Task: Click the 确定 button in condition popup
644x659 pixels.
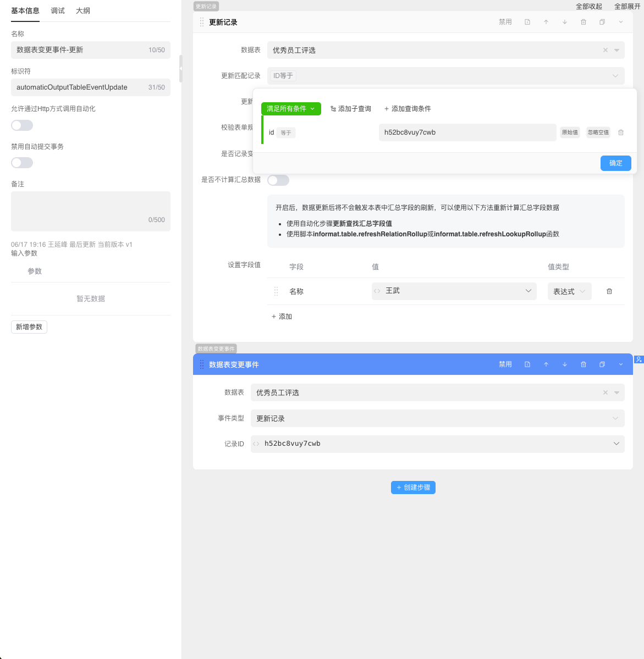Action: coord(615,163)
